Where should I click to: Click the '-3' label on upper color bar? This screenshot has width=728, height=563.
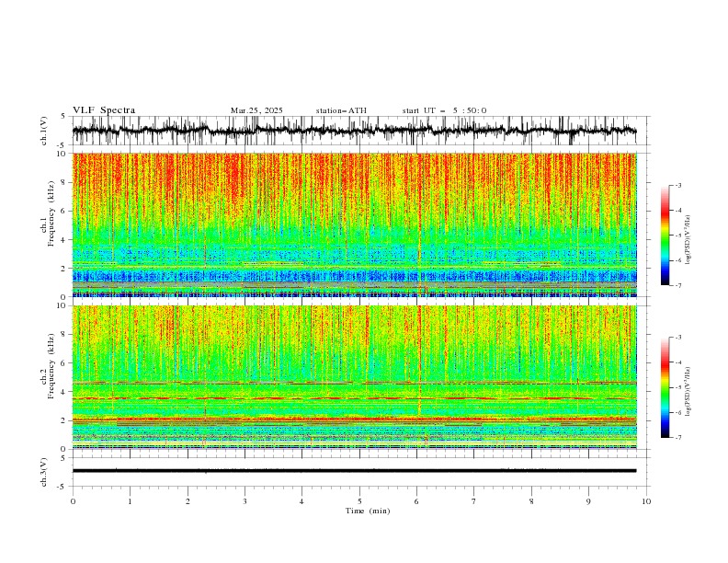(677, 185)
